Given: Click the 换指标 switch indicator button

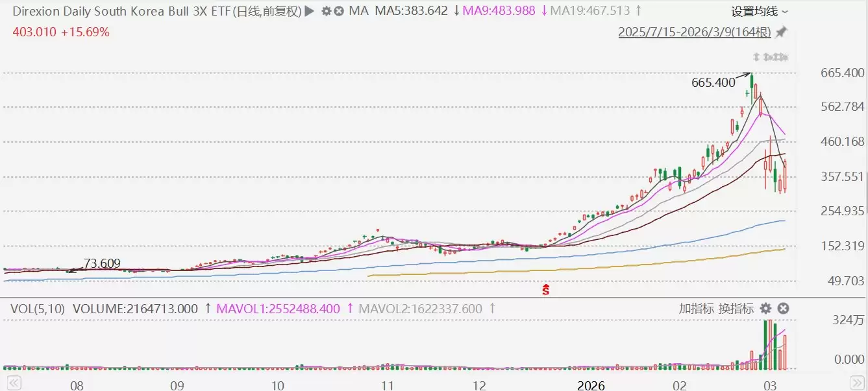Looking at the screenshot, I should pyautogui.click(x=736, y=309).
